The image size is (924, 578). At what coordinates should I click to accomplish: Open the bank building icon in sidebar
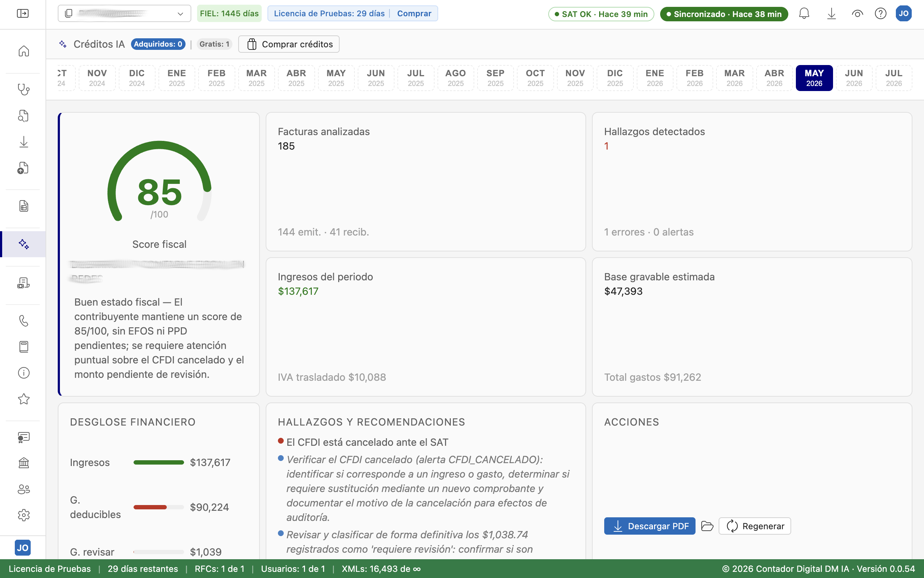click(24, 463)
